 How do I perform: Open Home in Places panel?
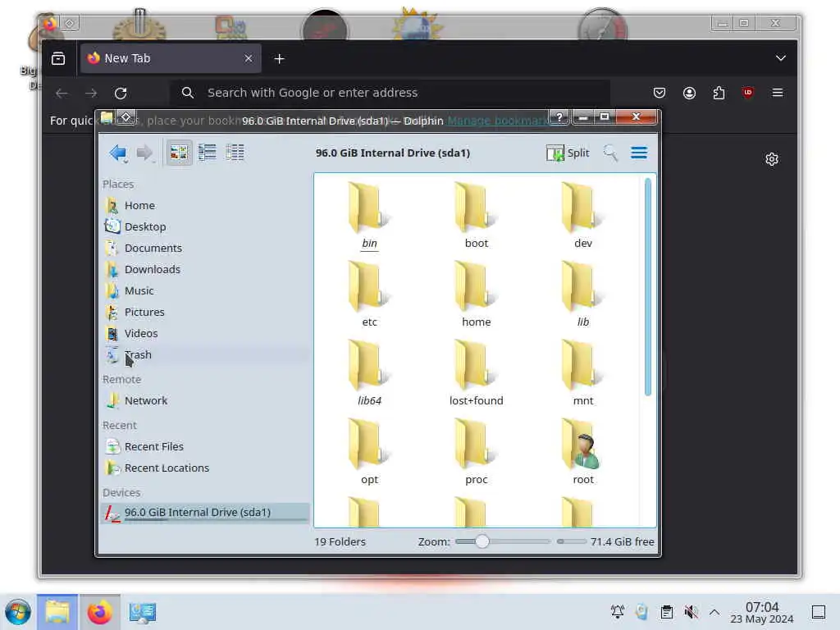(203, 205)
